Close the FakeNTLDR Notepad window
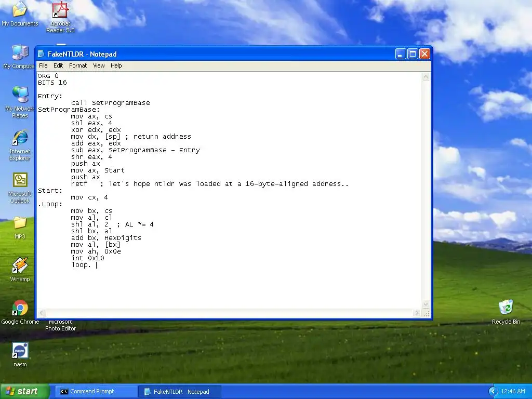 click(x=425, y=54)
